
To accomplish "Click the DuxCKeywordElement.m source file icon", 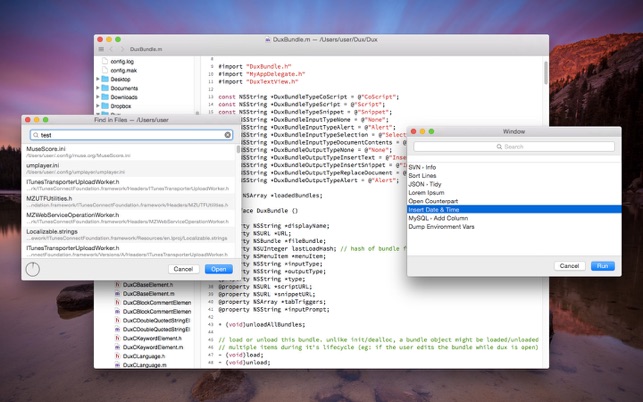I will [118, 347].
